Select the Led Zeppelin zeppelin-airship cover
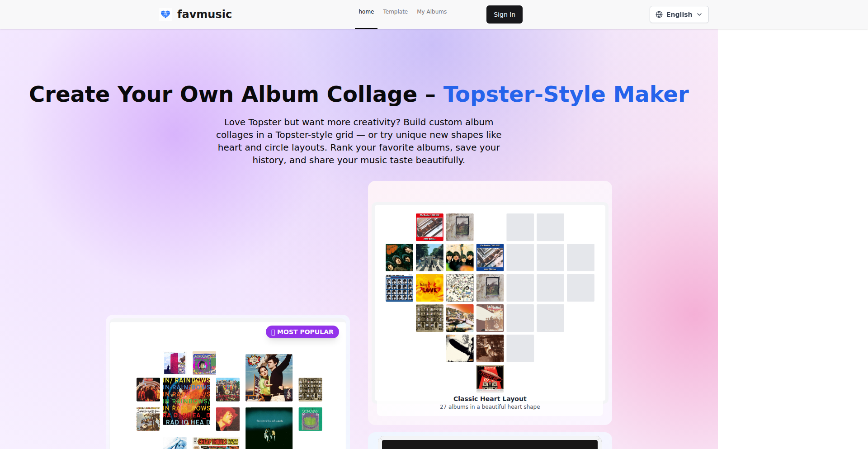 click(460, 348)
